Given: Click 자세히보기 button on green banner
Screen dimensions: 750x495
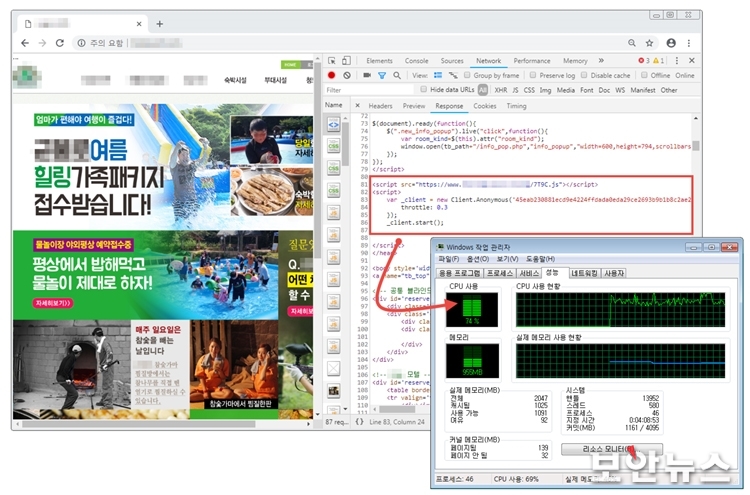Looking at the screenshot, I should 53,303.
